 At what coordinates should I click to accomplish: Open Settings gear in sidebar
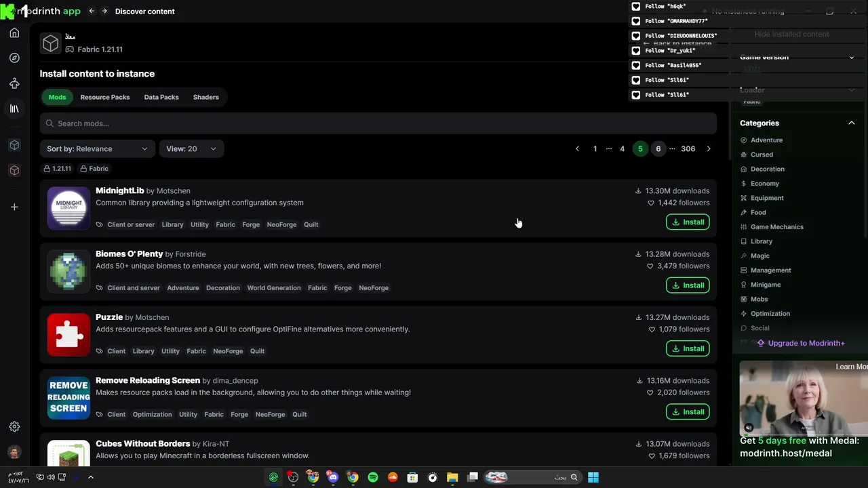click(x=14, y=427)
